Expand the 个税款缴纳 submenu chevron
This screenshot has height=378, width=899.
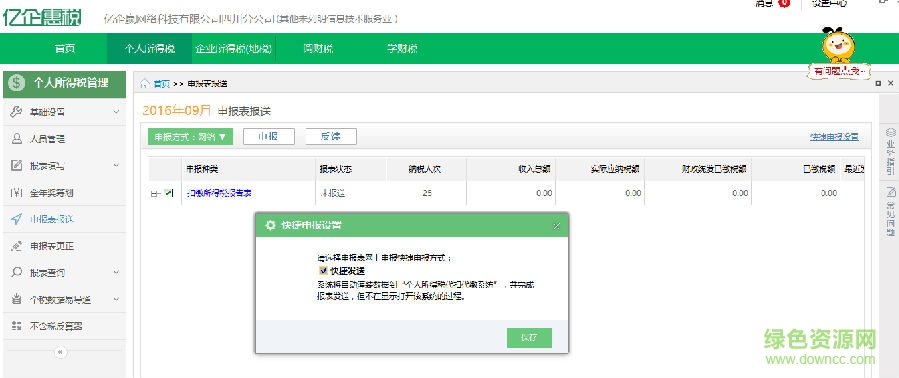pyautogui.click(x=116, y=299)
